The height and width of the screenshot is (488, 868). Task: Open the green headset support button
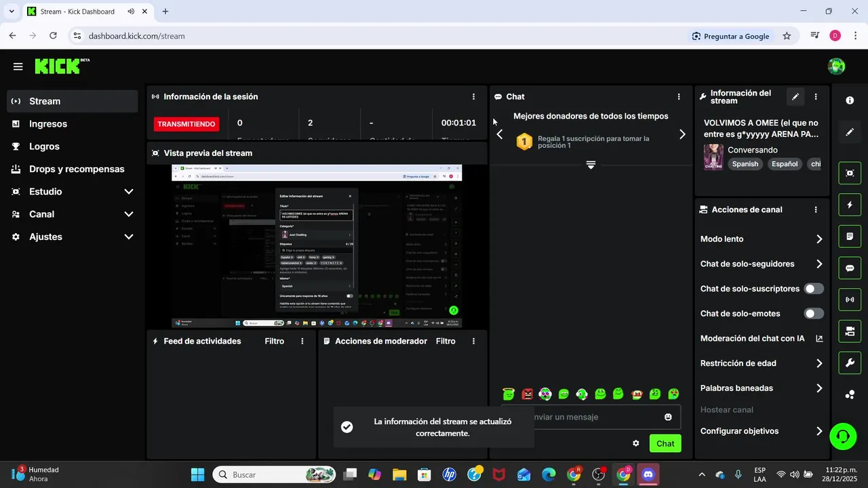[843, 435]
